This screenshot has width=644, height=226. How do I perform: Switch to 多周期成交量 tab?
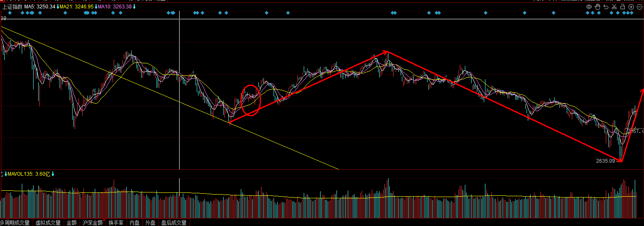[15, 223]
